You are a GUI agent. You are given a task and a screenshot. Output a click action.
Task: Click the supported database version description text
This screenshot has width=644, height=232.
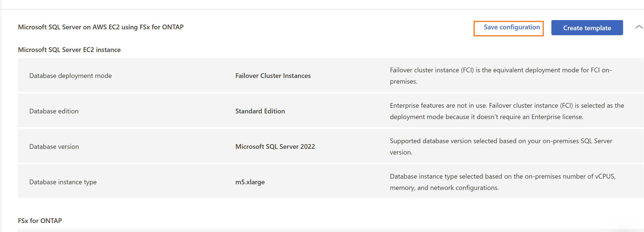501,146
